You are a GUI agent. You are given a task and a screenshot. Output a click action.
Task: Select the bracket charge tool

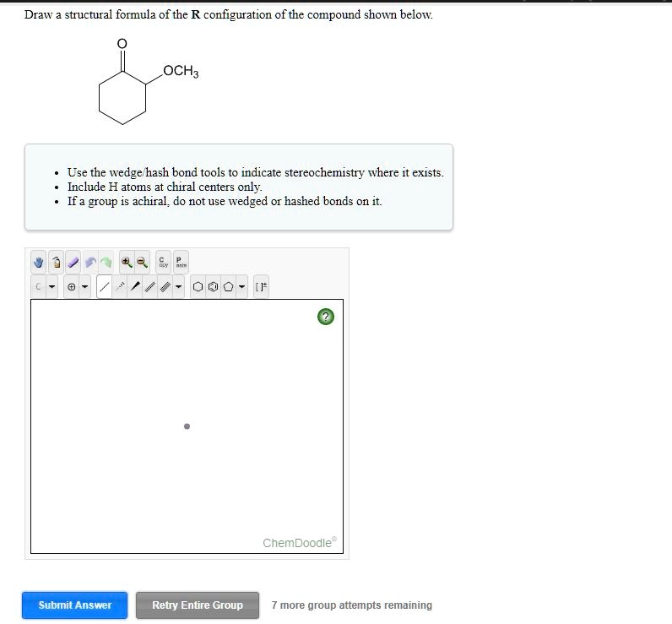261,286
